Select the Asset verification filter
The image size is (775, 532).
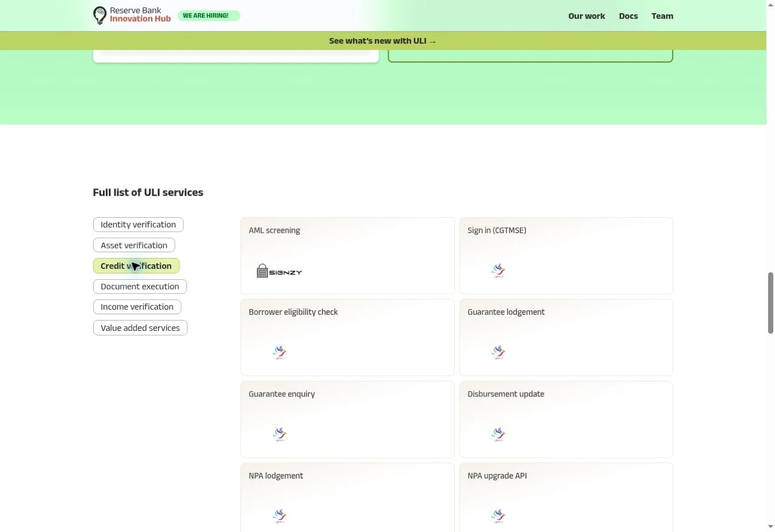click(134, 245)
